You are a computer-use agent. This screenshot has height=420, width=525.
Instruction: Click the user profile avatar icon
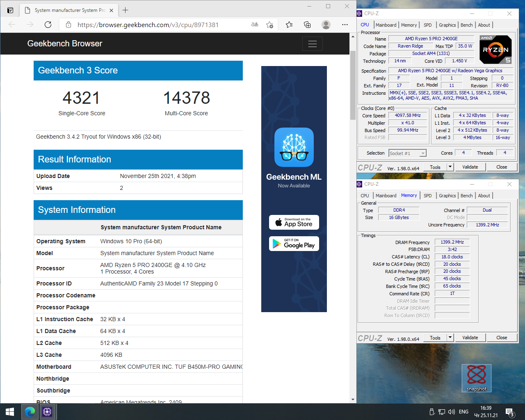(326, 25)
